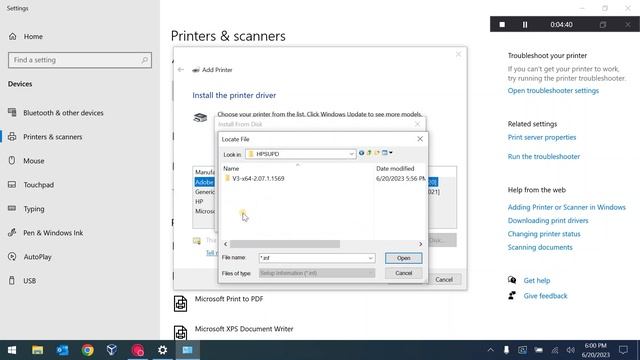Click Give feedback link
640x360 pixels.
click(x=545, y=296)
